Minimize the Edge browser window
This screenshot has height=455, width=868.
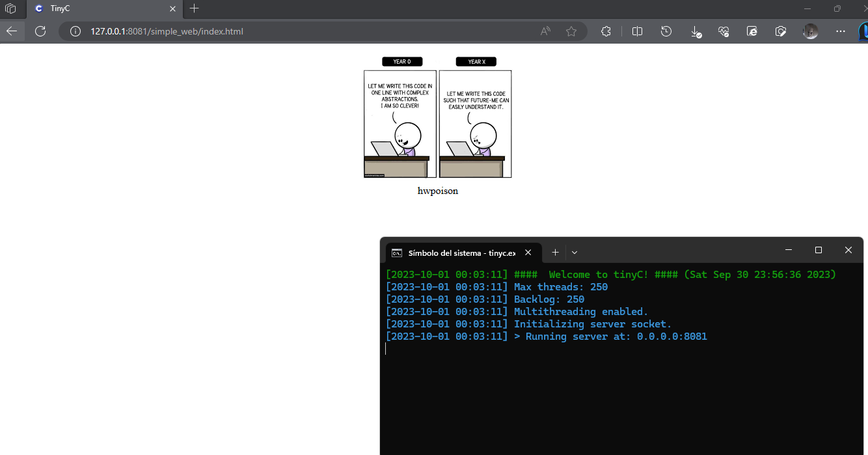coord(807,8)
